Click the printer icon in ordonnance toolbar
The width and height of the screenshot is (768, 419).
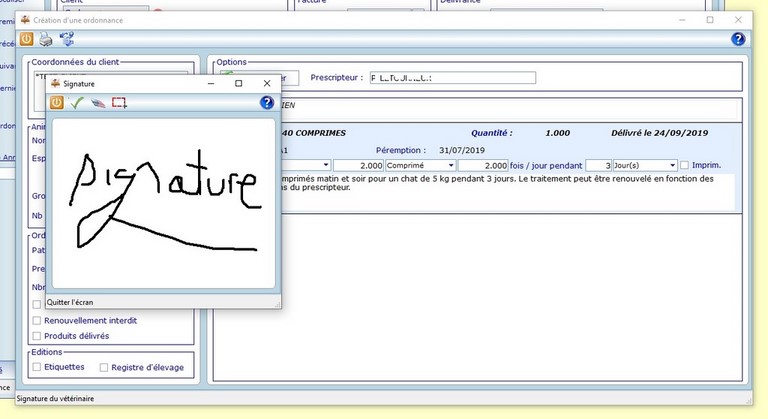pos(46,40)
